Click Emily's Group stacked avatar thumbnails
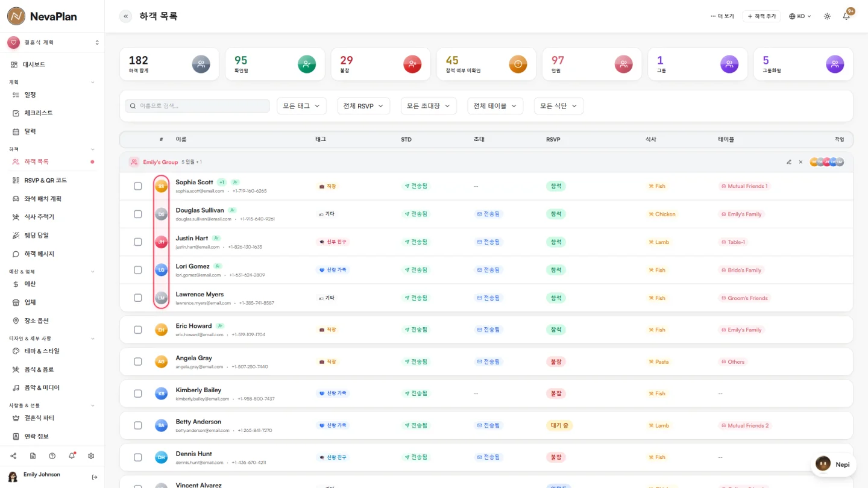 click(x=827, y=162)
